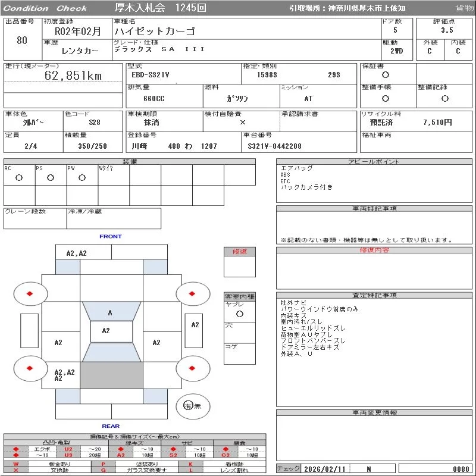Toggle the AC equipment circle

tap(19, 178)
